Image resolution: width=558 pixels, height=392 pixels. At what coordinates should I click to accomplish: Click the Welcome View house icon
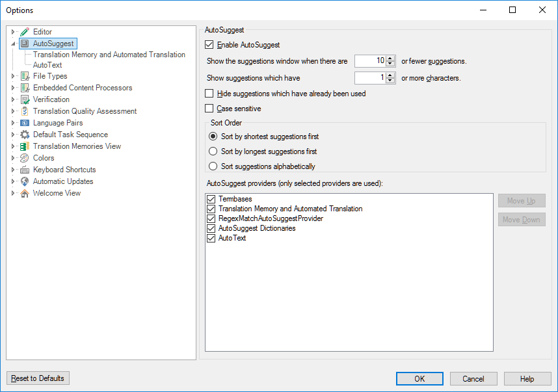coord(25,193)
